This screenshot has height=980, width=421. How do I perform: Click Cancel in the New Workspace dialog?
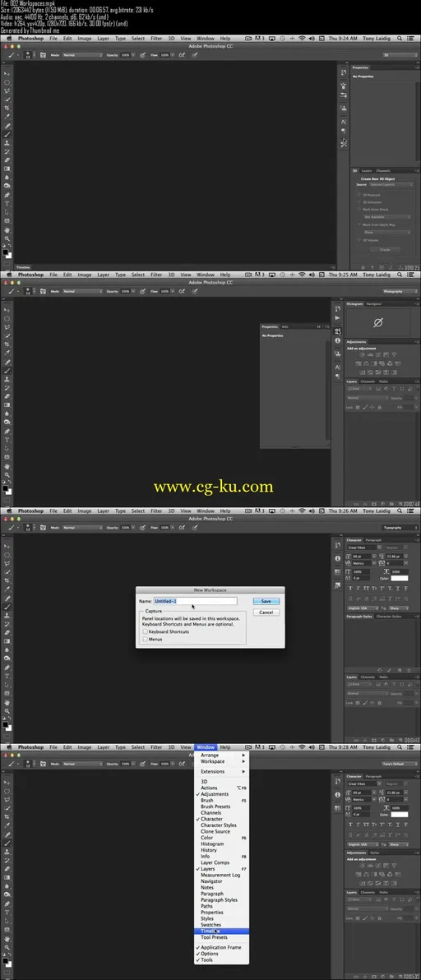click(x=266, y=612)
